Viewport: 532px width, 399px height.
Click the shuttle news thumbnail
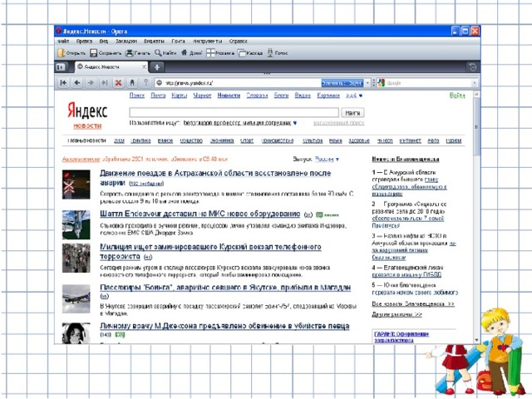tap(76, 225)
